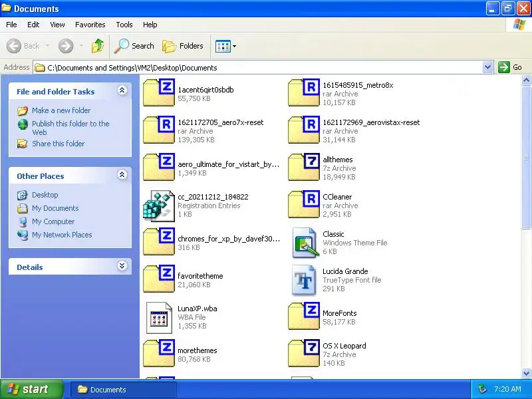
Task: Collapse the File and Folder Tasks panel
Action: [x=122, y=90]
